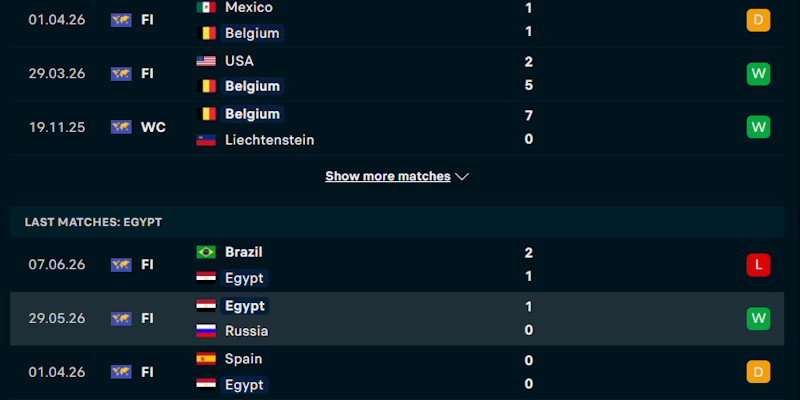Viewport: 800px width, 400px height.
Task: Click the Brazil flag icon
Action: (x=206, y=252)
